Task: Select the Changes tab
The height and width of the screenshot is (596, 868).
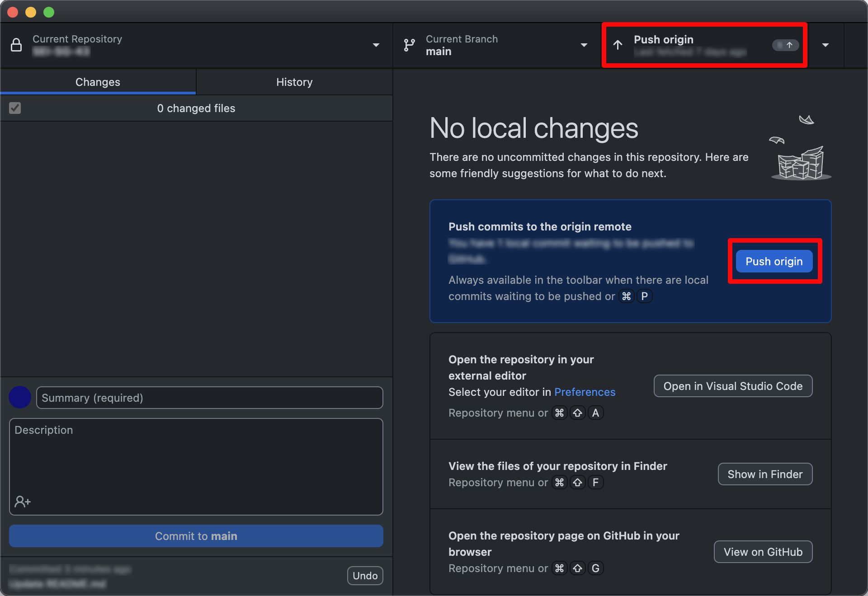Action: [x=98, y=82]
